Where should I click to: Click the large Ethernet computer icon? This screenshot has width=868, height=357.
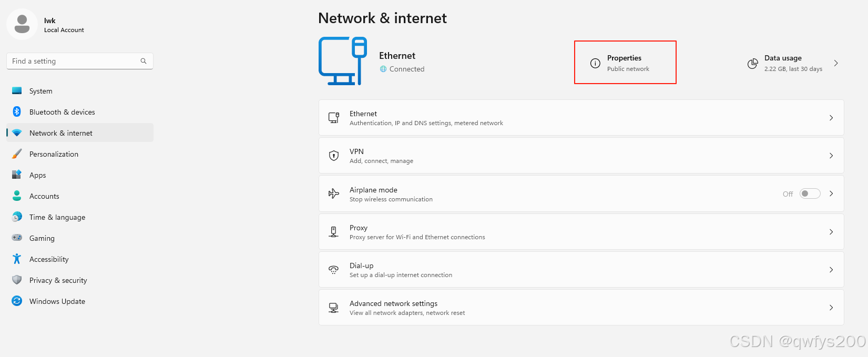343,61
